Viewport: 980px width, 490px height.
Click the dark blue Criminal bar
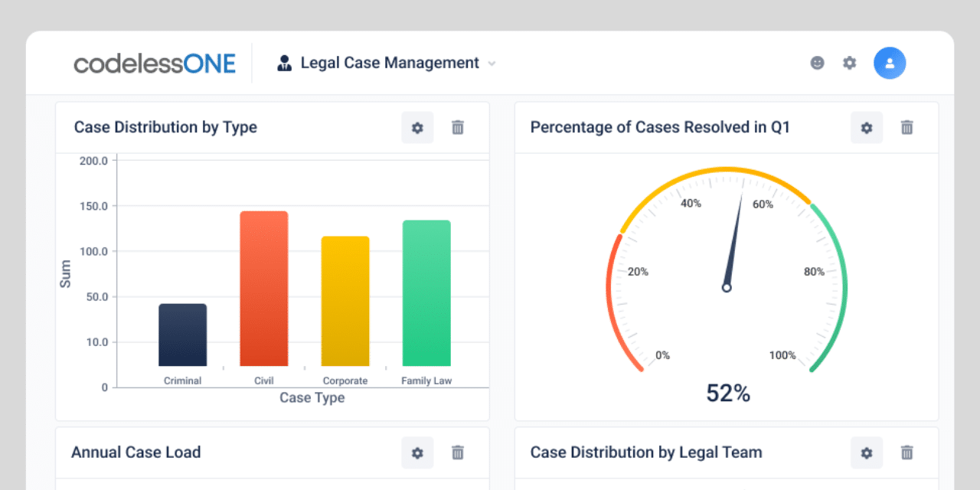pos(183,335)
